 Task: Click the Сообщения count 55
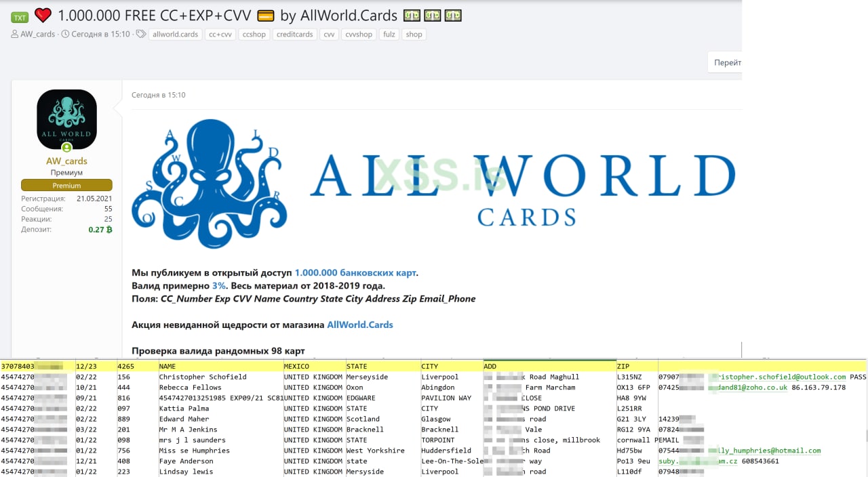coord(108,209)
